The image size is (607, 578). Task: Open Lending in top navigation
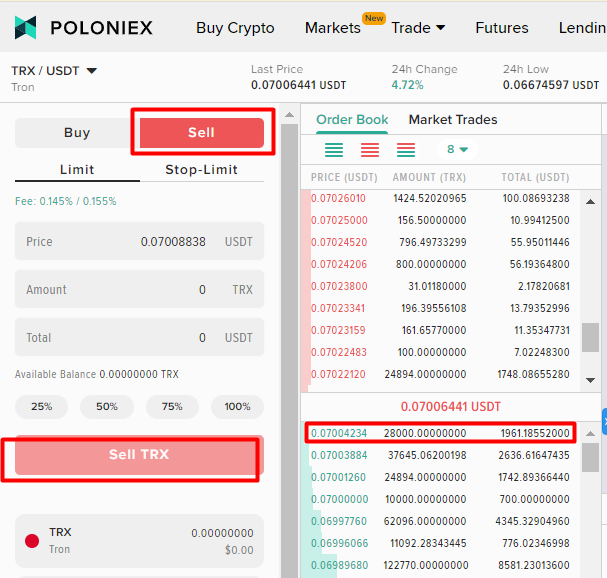tap(582, 28)
